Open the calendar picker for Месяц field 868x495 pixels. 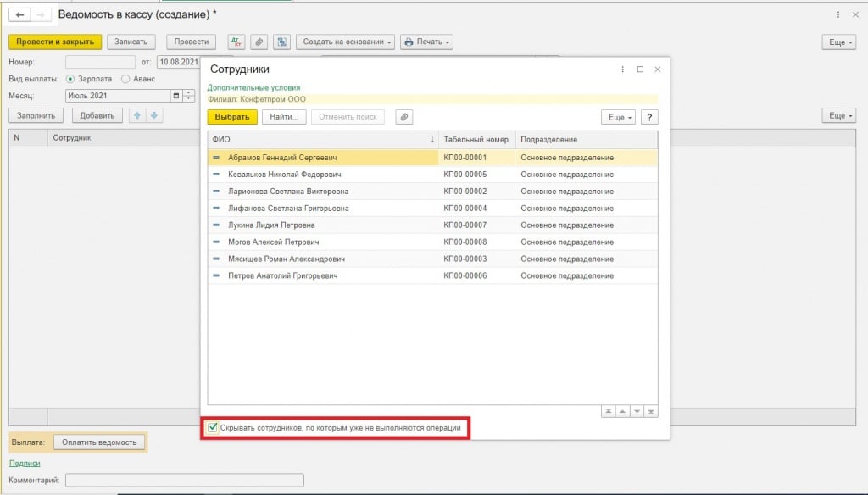point(176,96)
